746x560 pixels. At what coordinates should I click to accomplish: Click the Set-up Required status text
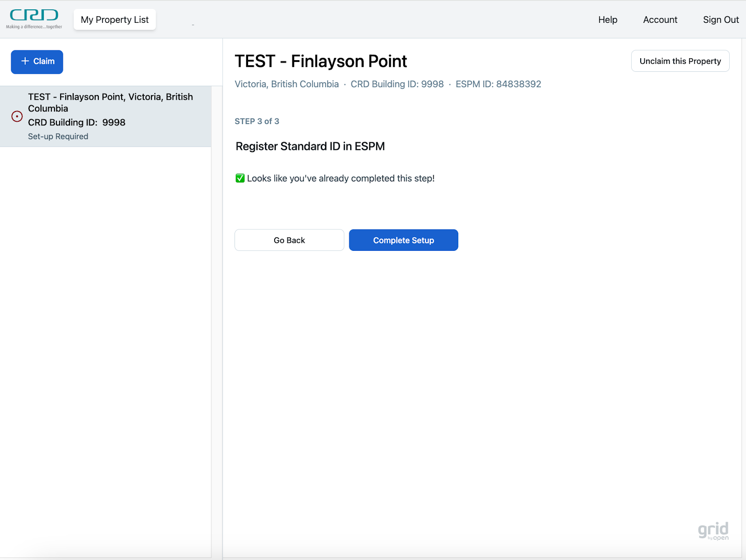pos(58,137)
